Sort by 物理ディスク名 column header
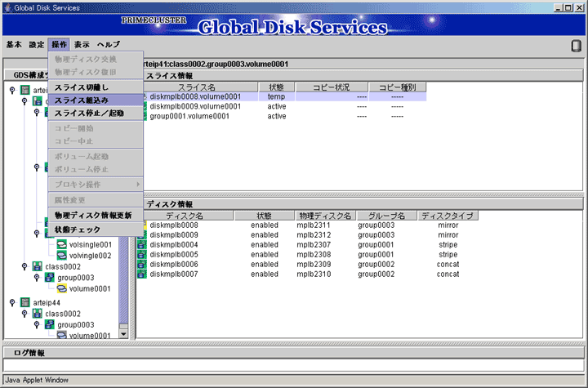588x388 pixels. click(325, 216)
